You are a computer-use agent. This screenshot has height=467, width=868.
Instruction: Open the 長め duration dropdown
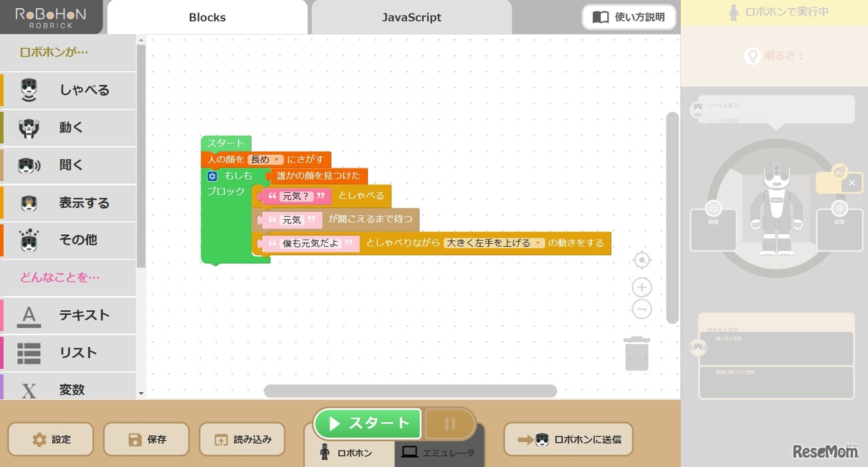(265, 160)
